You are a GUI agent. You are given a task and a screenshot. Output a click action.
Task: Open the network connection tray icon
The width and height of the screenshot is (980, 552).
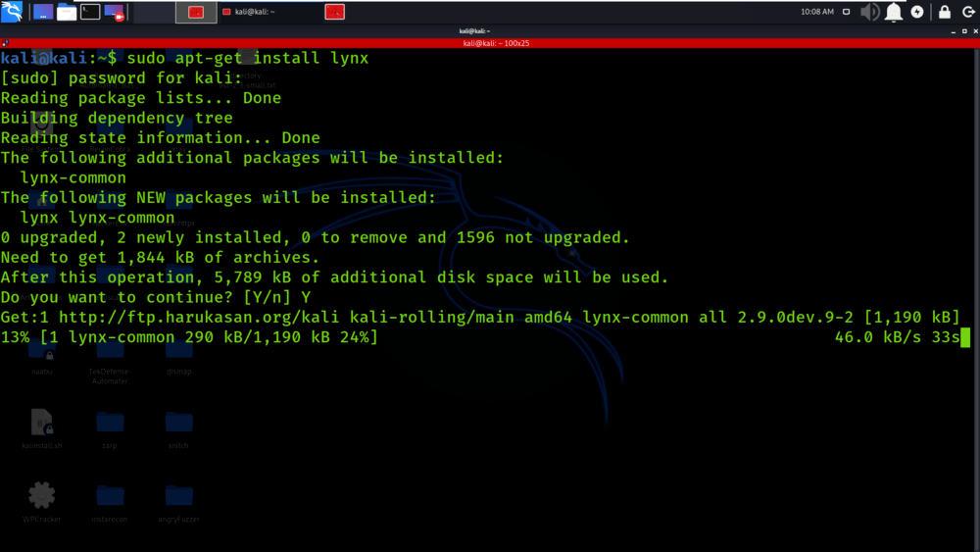coord(847,12)
